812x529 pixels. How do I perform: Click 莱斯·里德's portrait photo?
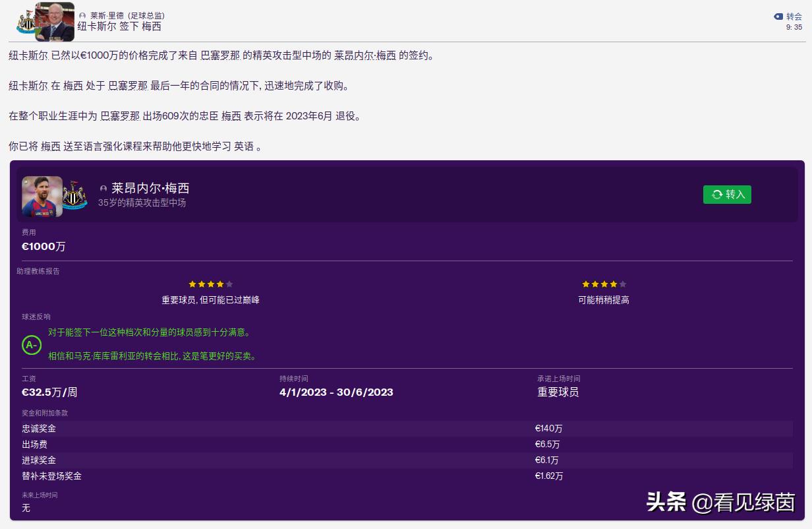(x=54, y=23)
